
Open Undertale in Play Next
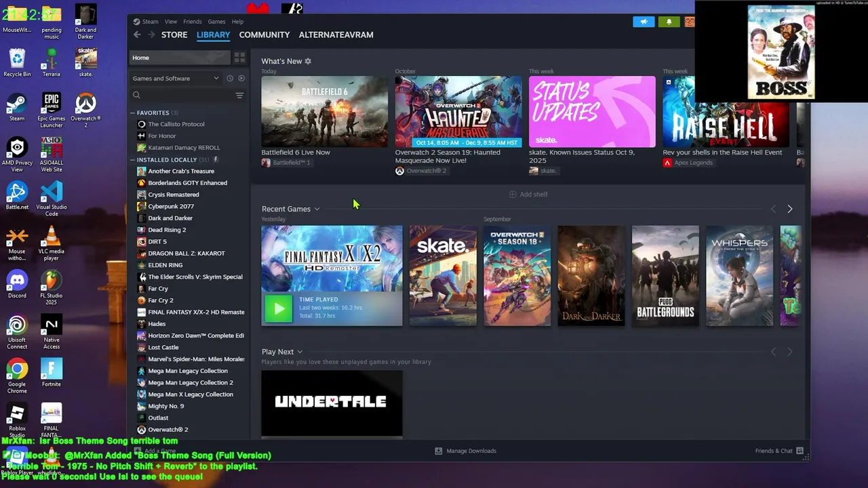pyautogui.click(x=332, y=403)
